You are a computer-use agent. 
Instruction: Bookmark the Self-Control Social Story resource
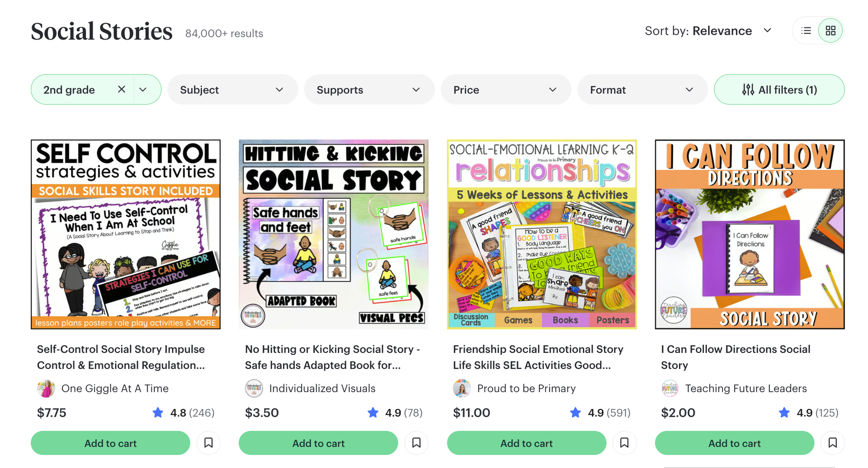tap(208, 443)
